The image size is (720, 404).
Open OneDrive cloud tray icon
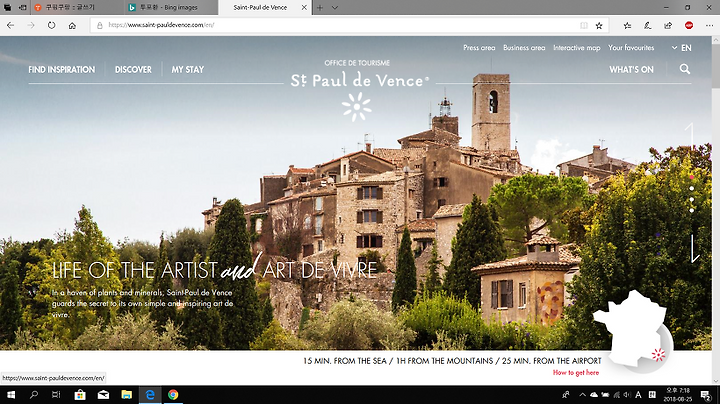[x=594, y=395]
